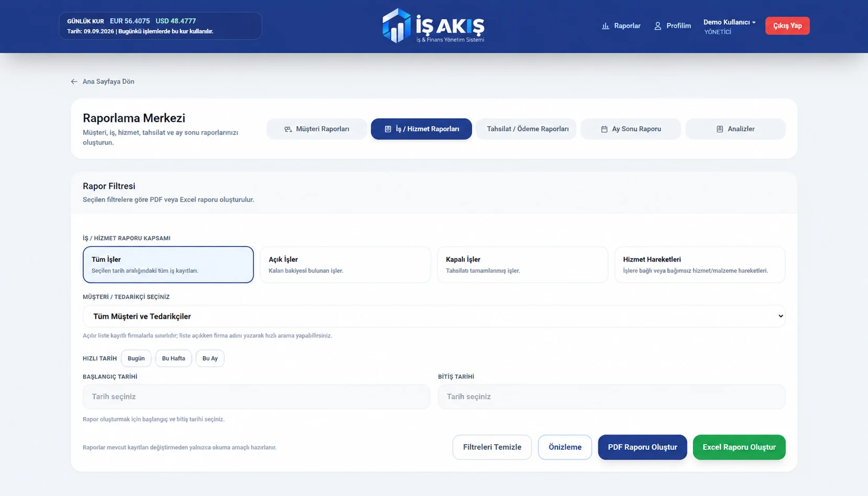Choose the Hizmet Hareketleri report scope
The width and height of the screenshot is (868, 496).
pos(700,265)
